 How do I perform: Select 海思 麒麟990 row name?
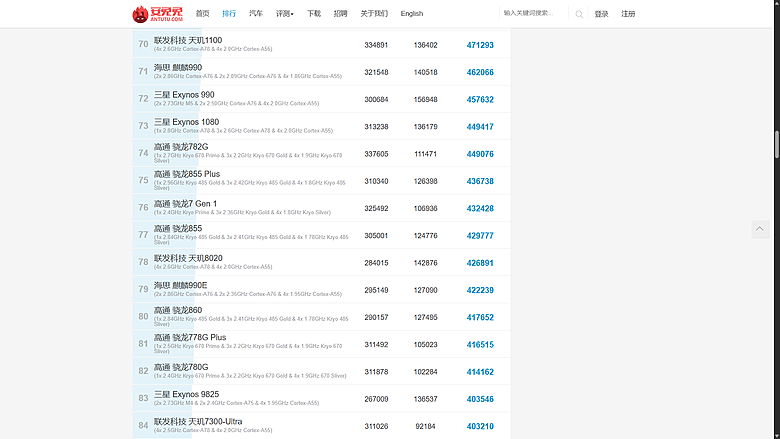coord(178,68)
